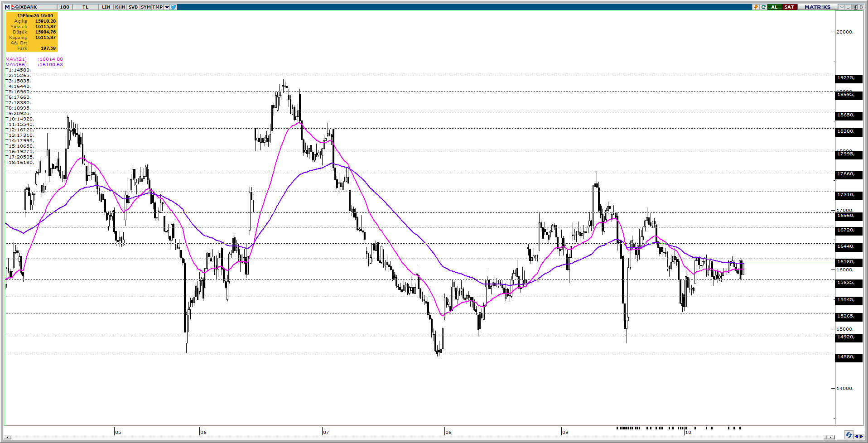Image resolution: width=868 pixels, height=443 pixels.
Task: Click the MATRIKS logo button
Action: click(818, 7)
